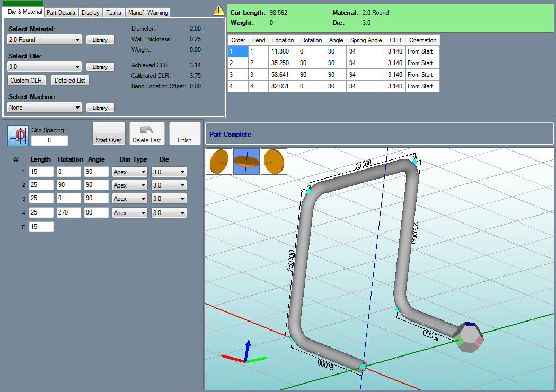
Task: Switch to the Die & Material tab
Action: 24,12
